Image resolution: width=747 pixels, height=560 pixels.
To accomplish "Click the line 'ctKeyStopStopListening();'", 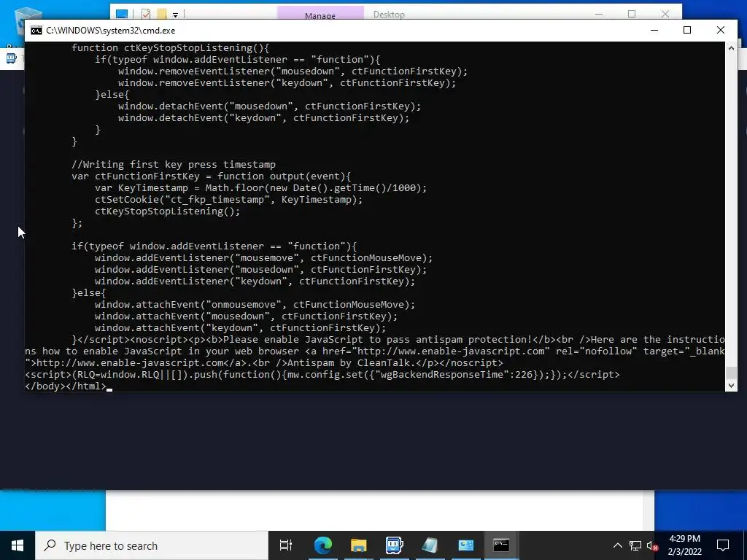I will pyautogui.click(x=167, y=211).
